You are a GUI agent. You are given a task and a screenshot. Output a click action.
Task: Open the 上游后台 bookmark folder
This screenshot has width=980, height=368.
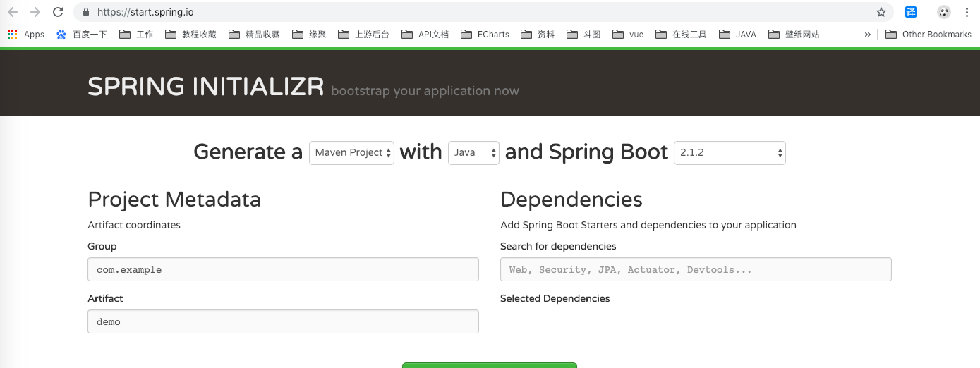tap(363, 34)
